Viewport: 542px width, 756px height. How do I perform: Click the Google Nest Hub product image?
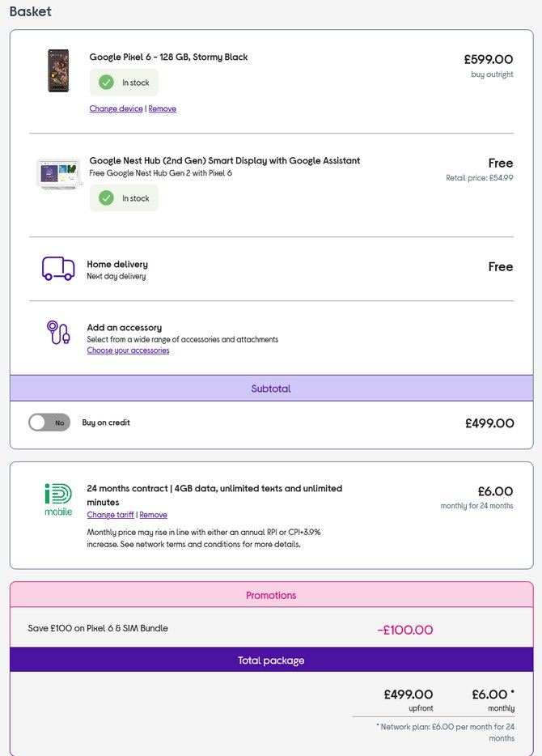pyautogui.click(x=57, y=172)
